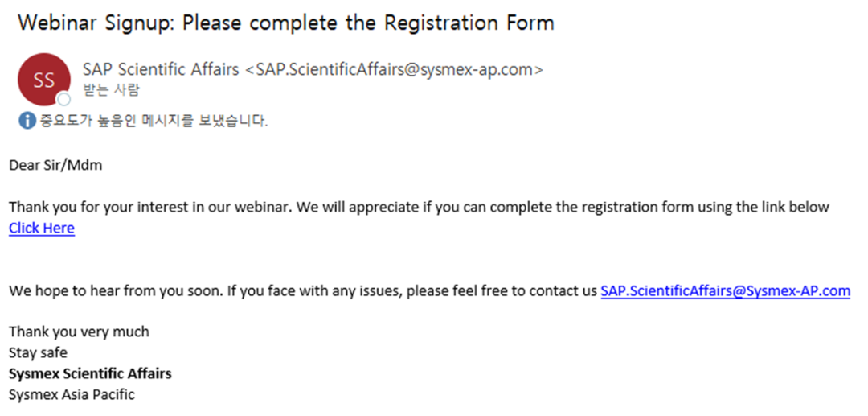
Task: Click the bold Sysmex Scientific Affairs signature
Action: pos(90,374)
